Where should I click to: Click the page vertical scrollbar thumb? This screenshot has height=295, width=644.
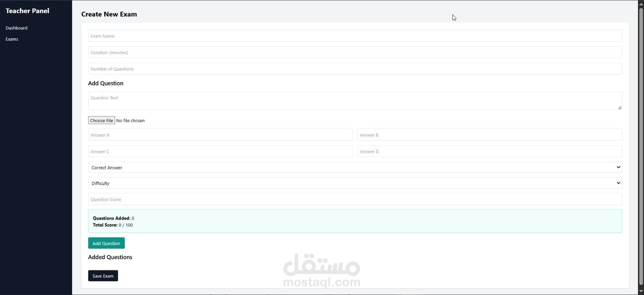(x=641, y=146)
